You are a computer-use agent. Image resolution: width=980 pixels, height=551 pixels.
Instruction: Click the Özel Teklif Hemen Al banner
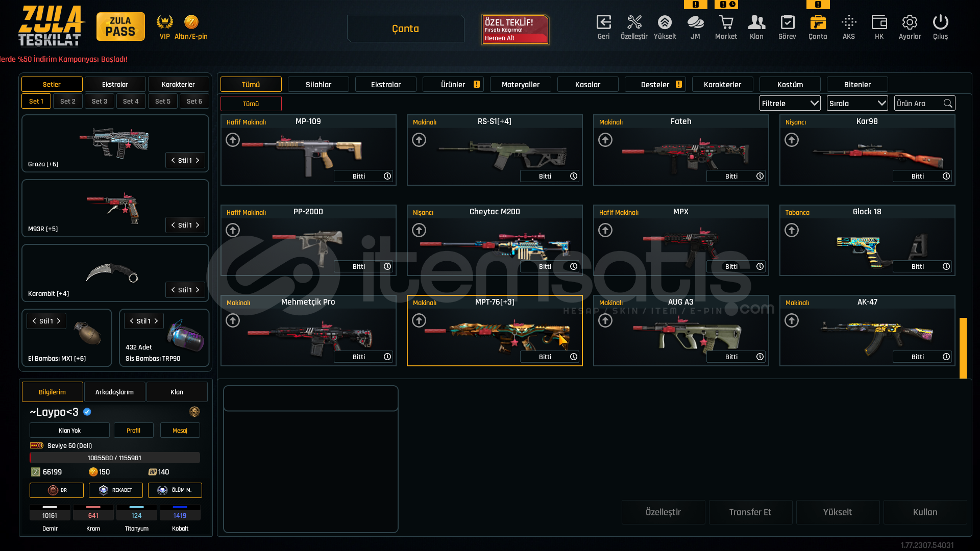[x=515, y=30]
